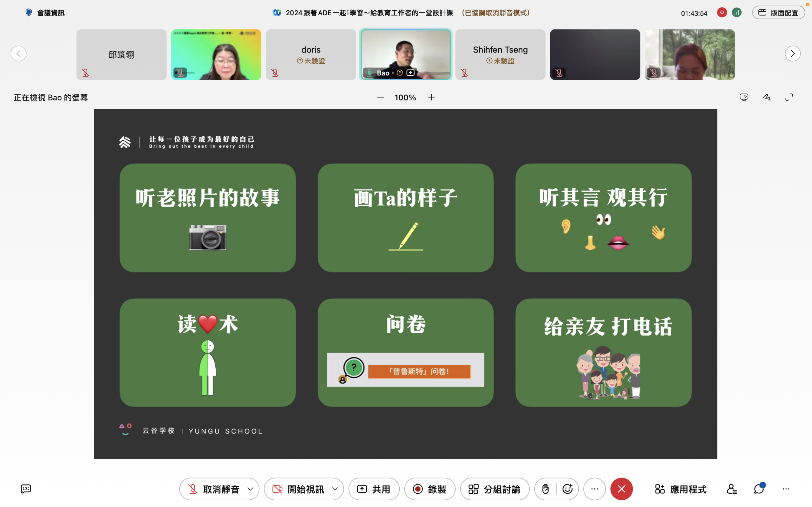Image resolution: width=812 pixels, height=507 pixels.
Task: Open the emoji reactions icon
Action: [567, 489]
